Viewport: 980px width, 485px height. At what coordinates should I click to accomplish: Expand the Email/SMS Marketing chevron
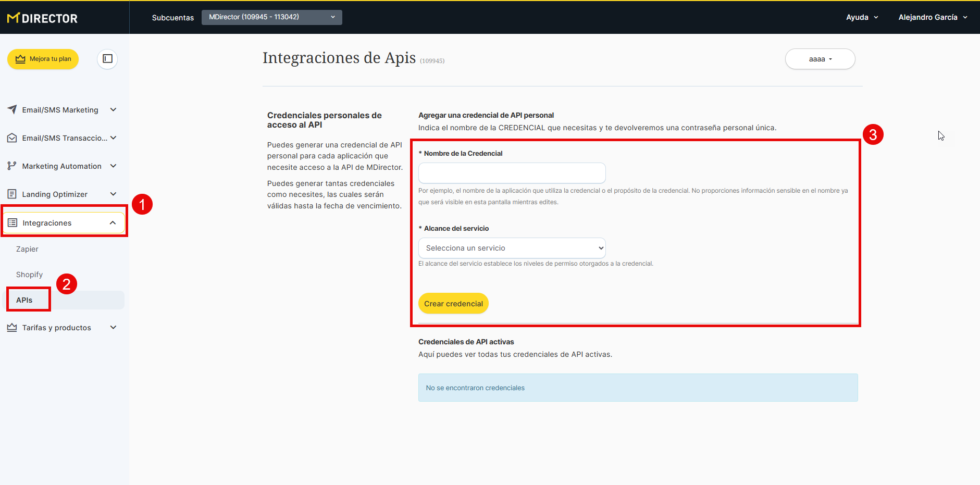tap(113, 109)
